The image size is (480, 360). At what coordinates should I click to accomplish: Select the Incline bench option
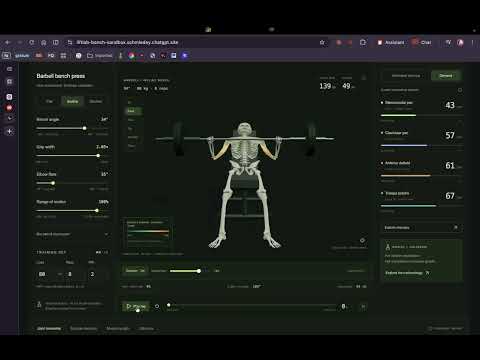click(x=72, y=101)
